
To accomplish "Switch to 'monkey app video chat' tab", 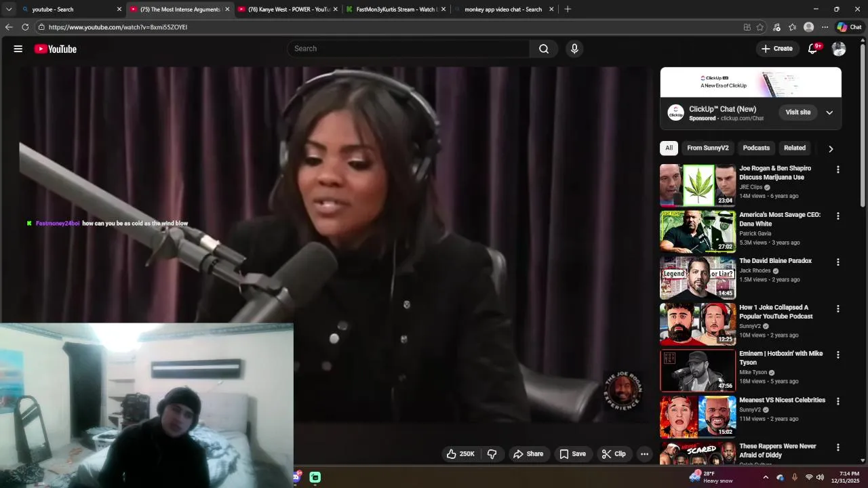I will click(504, 9).
